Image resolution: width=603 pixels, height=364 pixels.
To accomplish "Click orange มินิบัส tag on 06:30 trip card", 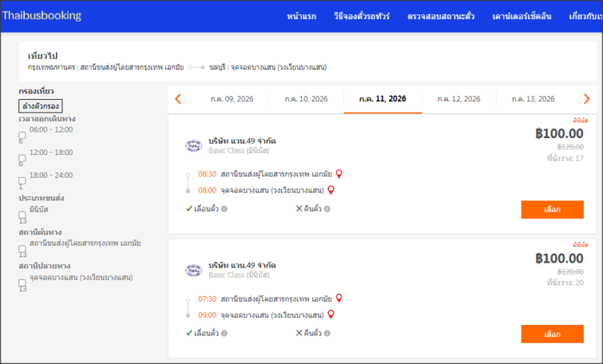I will coord(580,120).
